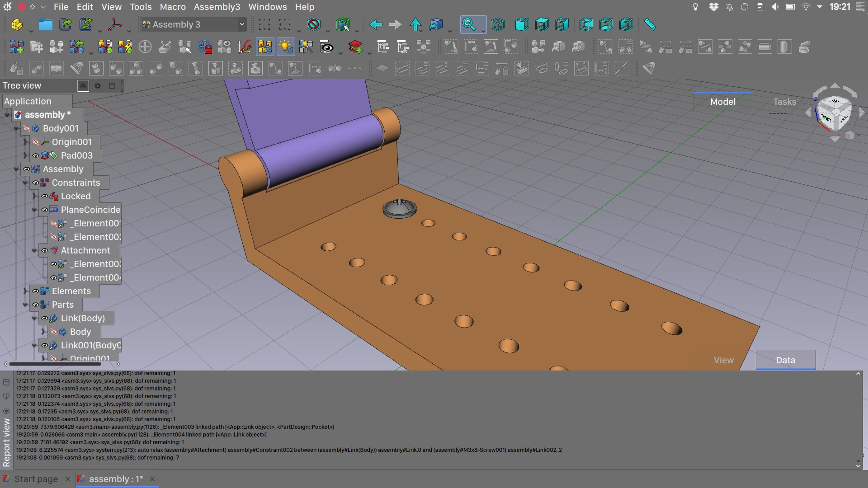
Task: Run quick solve with the lightning icon
Action: click(125, 47)
